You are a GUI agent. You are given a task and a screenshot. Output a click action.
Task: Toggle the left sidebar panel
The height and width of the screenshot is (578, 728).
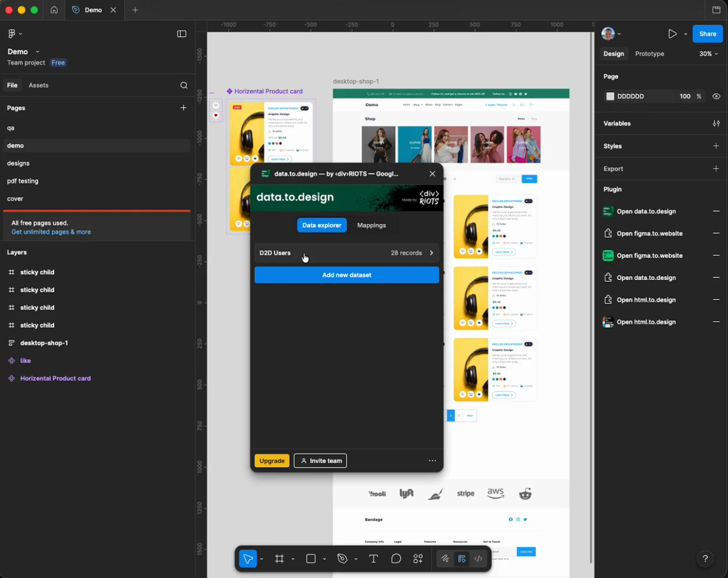pos(181,34)
